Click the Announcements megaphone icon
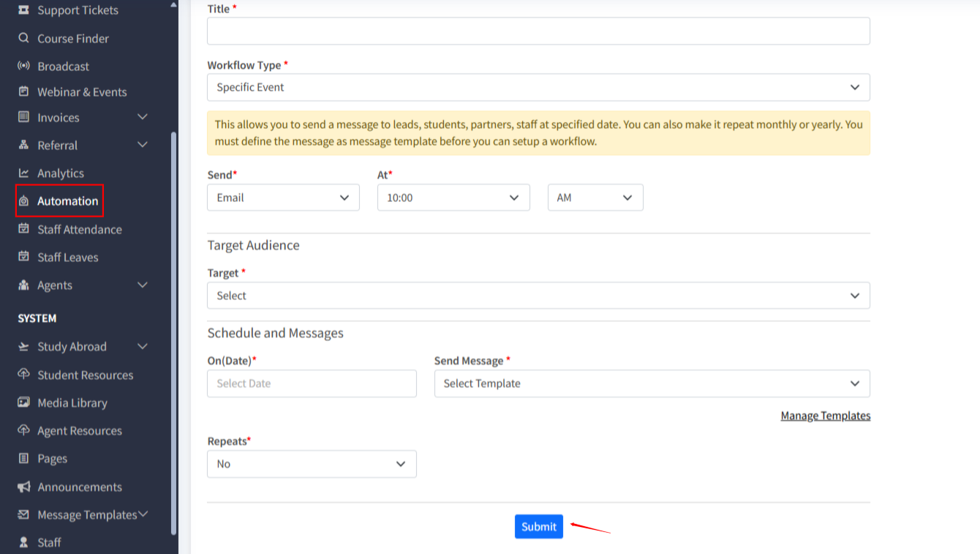Image resolution: width=980 pixels, height=554 pixels. point(23,487)
